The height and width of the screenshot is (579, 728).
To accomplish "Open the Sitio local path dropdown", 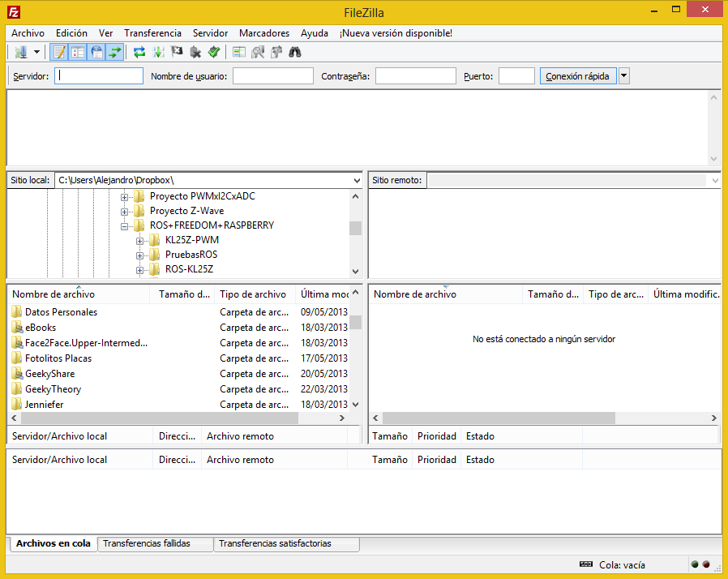I will pos(357,180).
